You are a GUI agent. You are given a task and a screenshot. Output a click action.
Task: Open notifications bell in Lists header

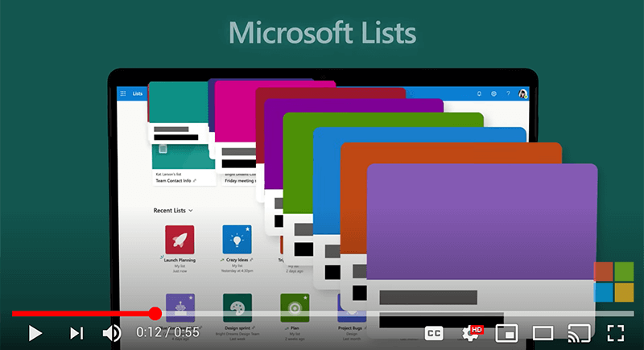(x=479, y=94)
